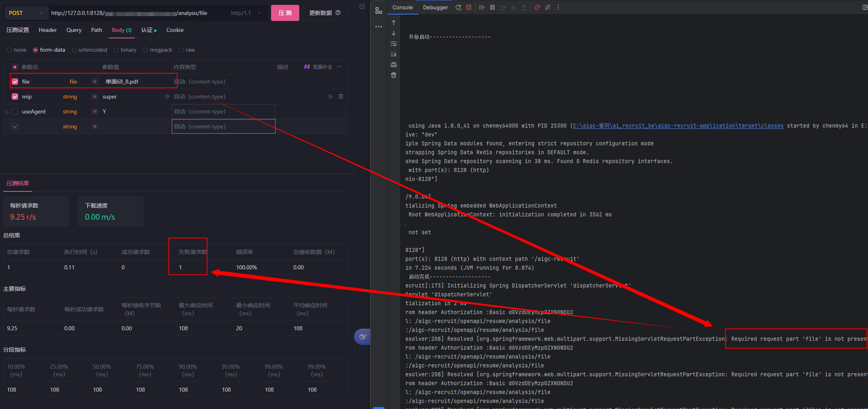The width and height of the screenshot is (868, 409).
Task: Click the pink 压测 button
Action: (x=285, y=13)
